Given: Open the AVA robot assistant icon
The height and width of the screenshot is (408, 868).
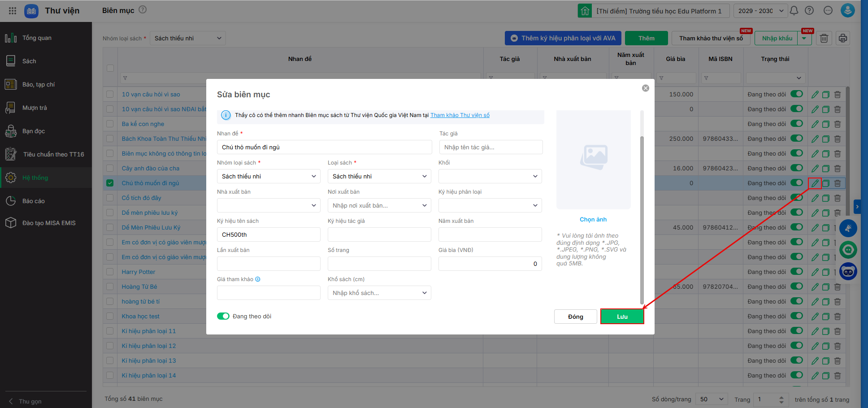Looking at the screenshot, I should [848, 271].
